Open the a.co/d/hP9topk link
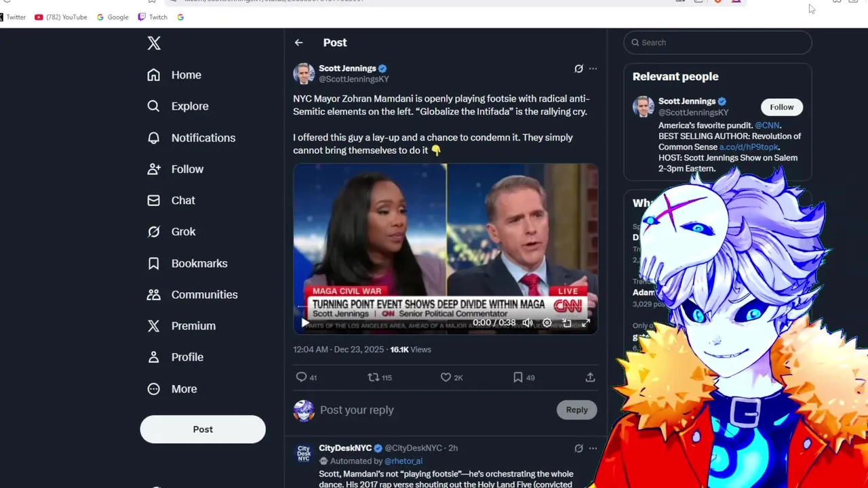Viewport: 868px width, 488px height. pyautogui.click(x=749, y=147)
